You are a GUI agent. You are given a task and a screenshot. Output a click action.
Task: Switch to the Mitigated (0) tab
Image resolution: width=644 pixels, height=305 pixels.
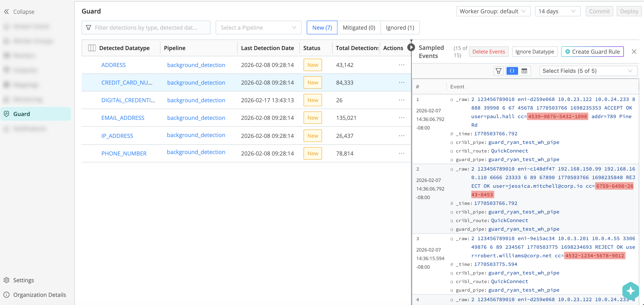click(359, 27)
